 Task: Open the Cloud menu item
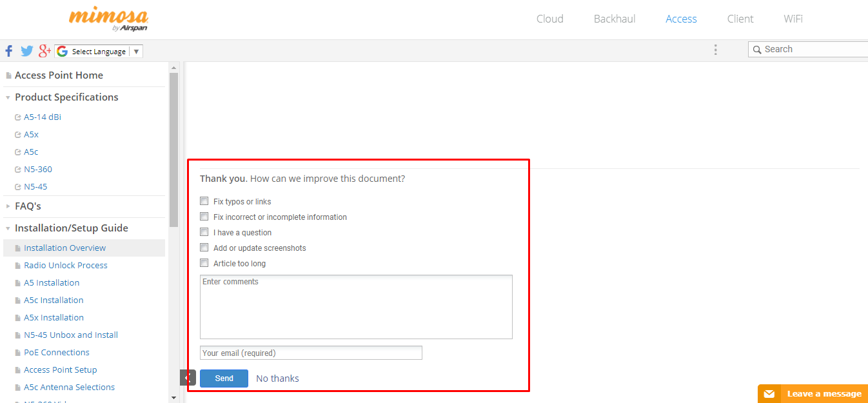[549, 19]
